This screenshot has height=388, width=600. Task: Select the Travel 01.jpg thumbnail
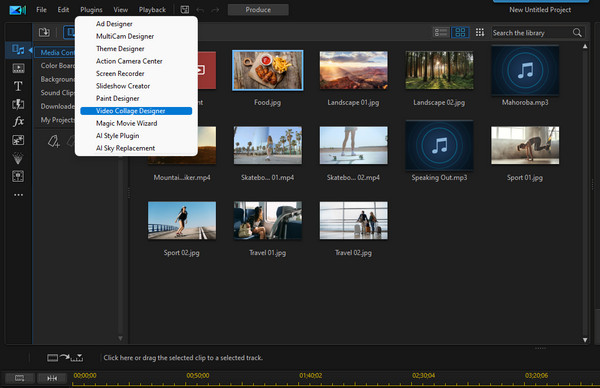[267, 221]
